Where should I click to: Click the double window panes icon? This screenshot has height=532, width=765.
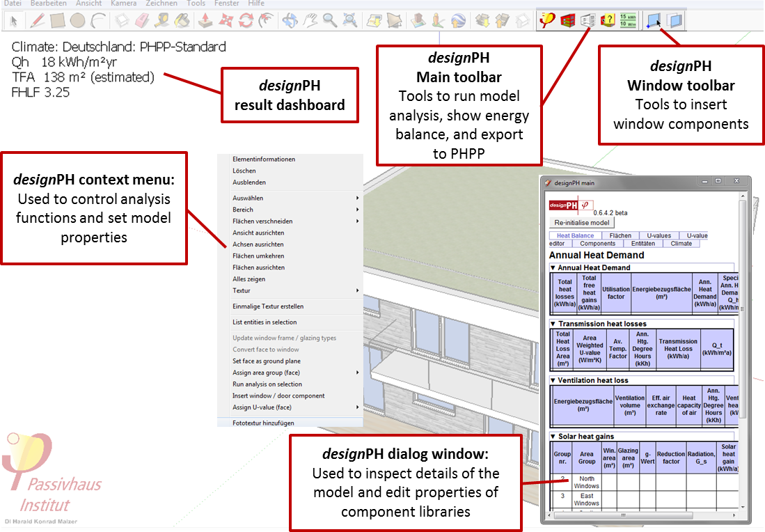point(675,20)
